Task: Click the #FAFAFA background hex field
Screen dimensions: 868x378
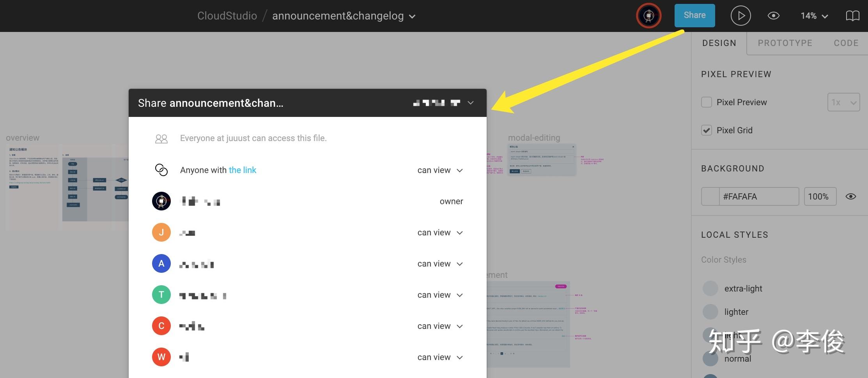Action: coord(758,196)
